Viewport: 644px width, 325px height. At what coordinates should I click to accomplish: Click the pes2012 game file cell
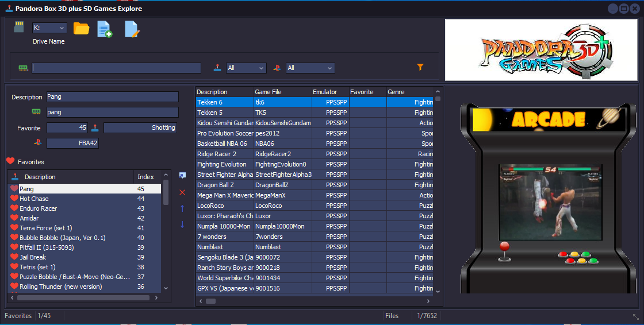pos(283,133)
